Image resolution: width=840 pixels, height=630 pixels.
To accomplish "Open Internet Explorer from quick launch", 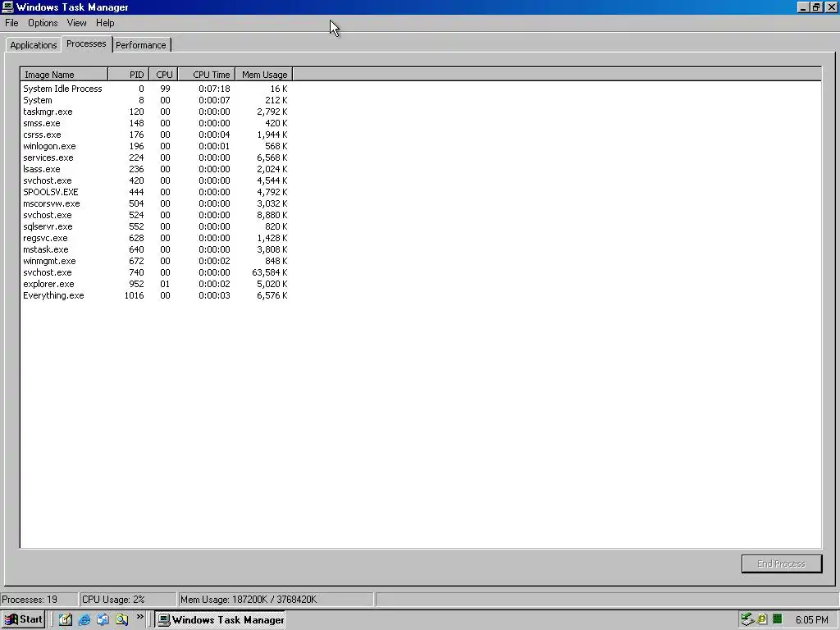I will 84,620.
